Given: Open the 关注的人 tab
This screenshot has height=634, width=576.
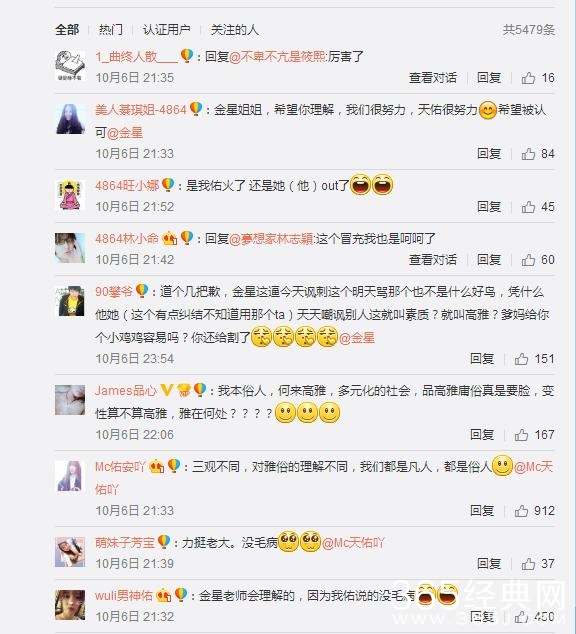Looking at the screenshot, I should (234, 30).
